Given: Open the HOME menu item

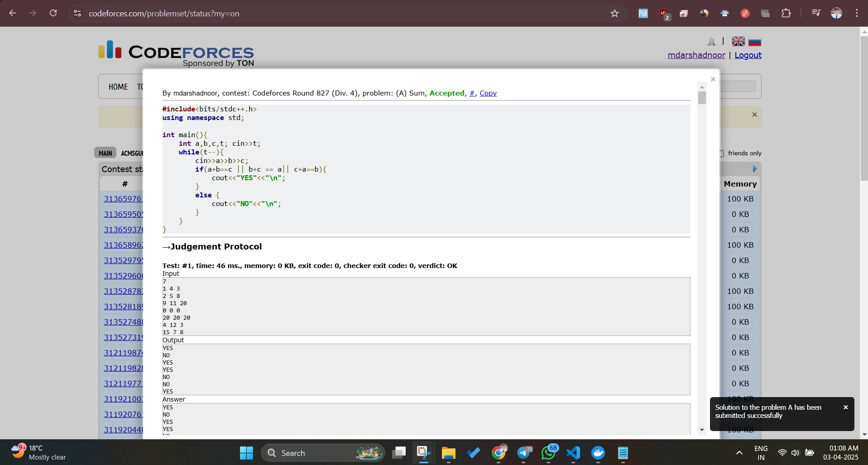Looking at the screenshot, I should pos(118,86).
